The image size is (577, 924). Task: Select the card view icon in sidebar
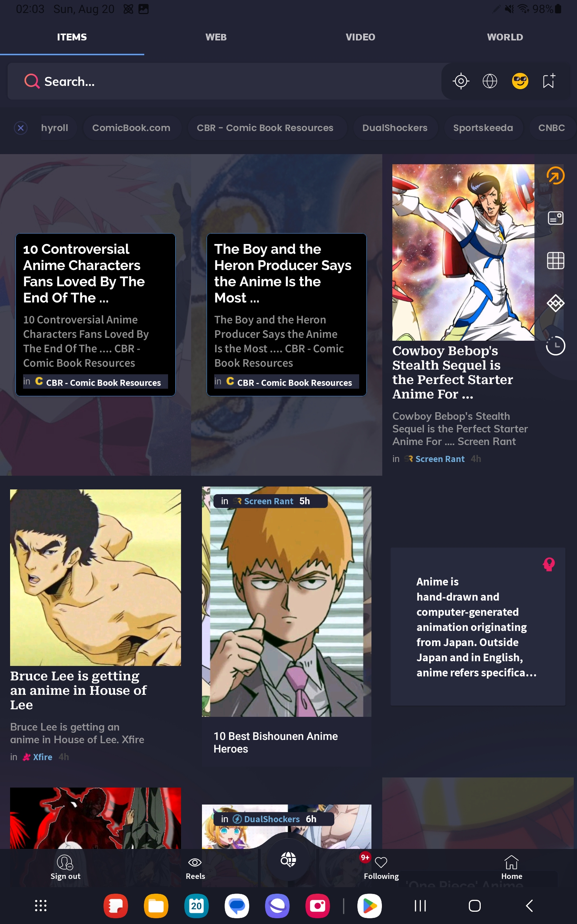click(x=555, y=218)
